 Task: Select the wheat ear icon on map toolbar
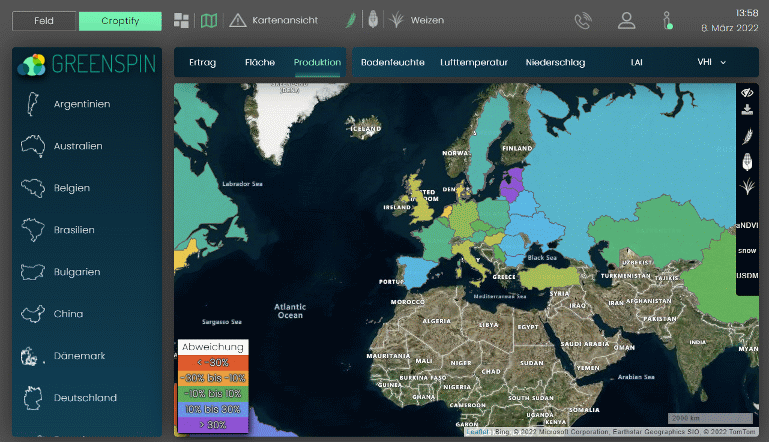click(746, 136)
